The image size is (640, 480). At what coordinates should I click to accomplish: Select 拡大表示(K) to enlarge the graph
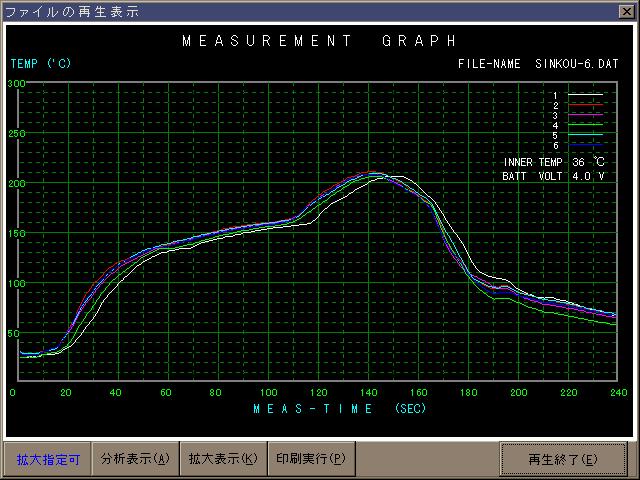click(x=223, y=459)
